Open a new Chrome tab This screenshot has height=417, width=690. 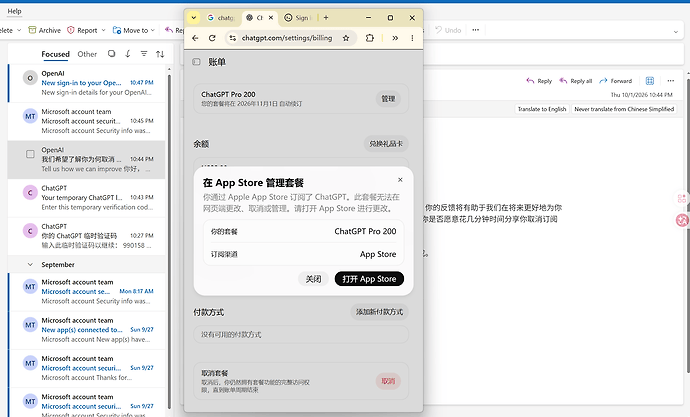tap(326, 18)
